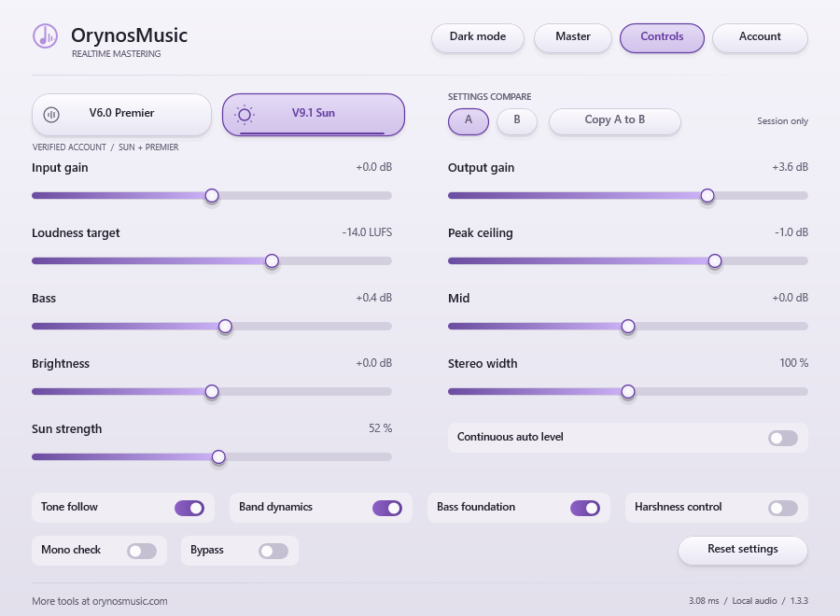Click the Sun strength slider handle
The width and height of the screenshot is (840, 616).
pos(218,457)
